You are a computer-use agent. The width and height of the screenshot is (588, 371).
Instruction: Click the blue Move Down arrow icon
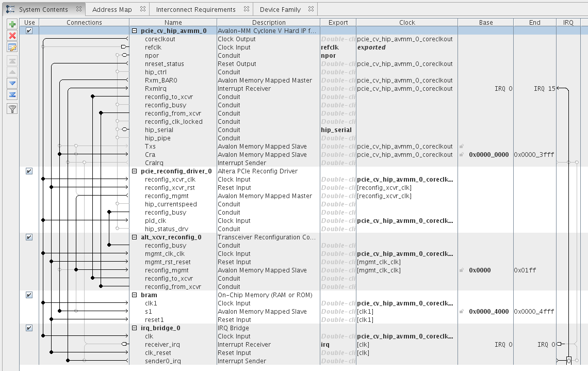pyautogui.click(x=12, y=83)
